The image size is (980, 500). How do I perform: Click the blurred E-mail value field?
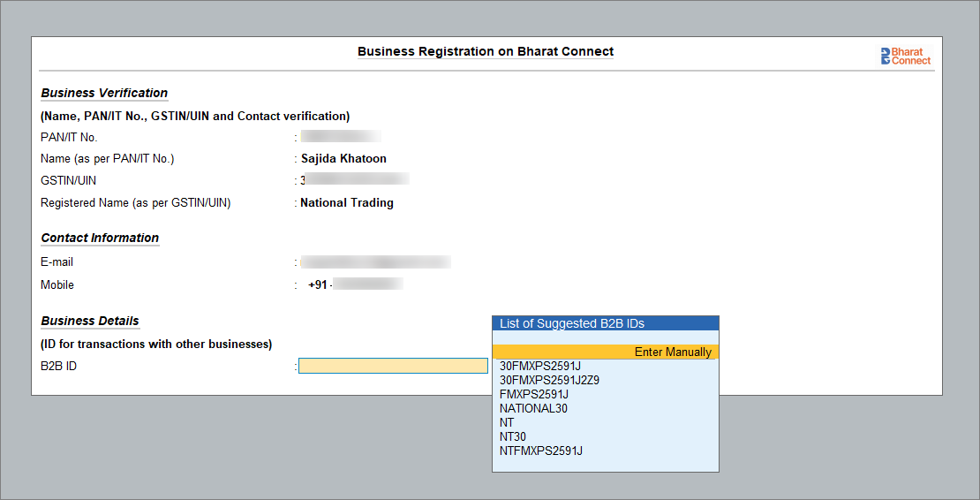[375, 261]
